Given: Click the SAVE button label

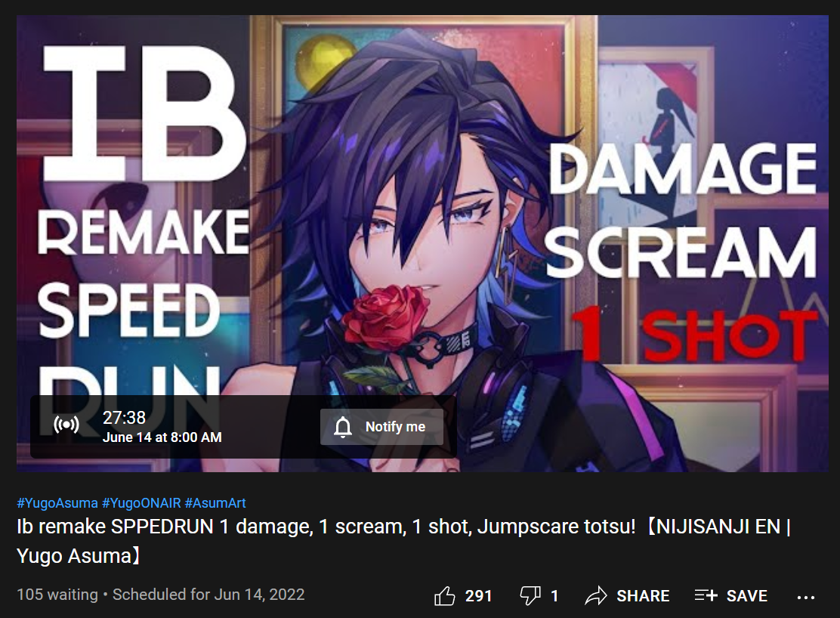Looking at the screenshot, I should [747, 595].
